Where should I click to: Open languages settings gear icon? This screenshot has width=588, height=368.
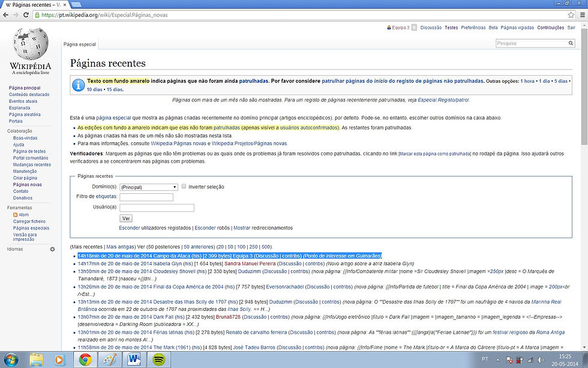[53, 249]
